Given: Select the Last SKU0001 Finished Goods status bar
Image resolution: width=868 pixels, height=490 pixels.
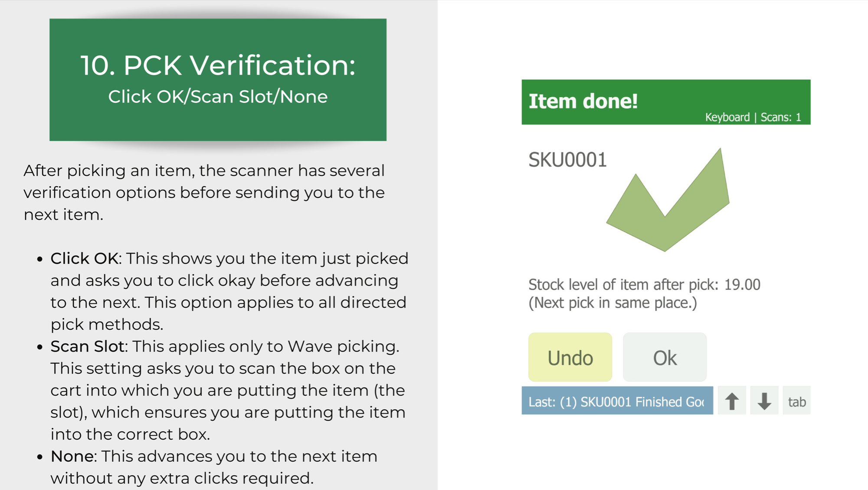Looking at the screenshot, I should (617, 401).
